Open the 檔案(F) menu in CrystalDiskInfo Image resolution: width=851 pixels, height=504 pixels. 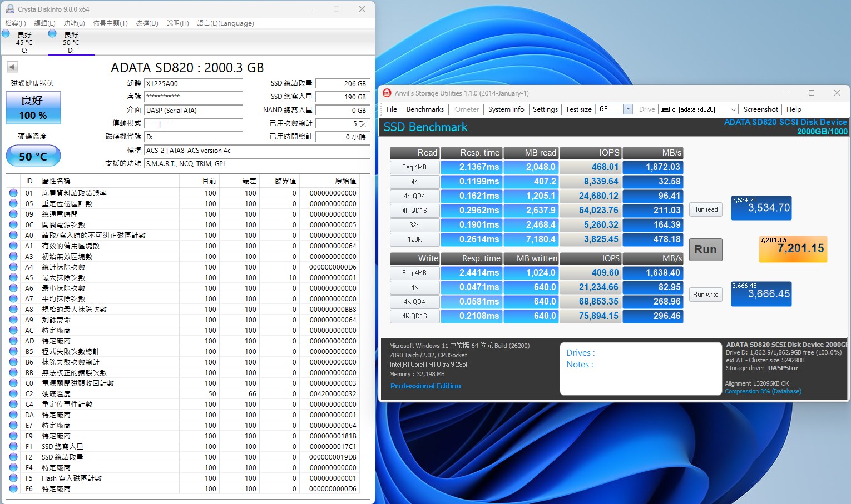click(x=16, y=23)
